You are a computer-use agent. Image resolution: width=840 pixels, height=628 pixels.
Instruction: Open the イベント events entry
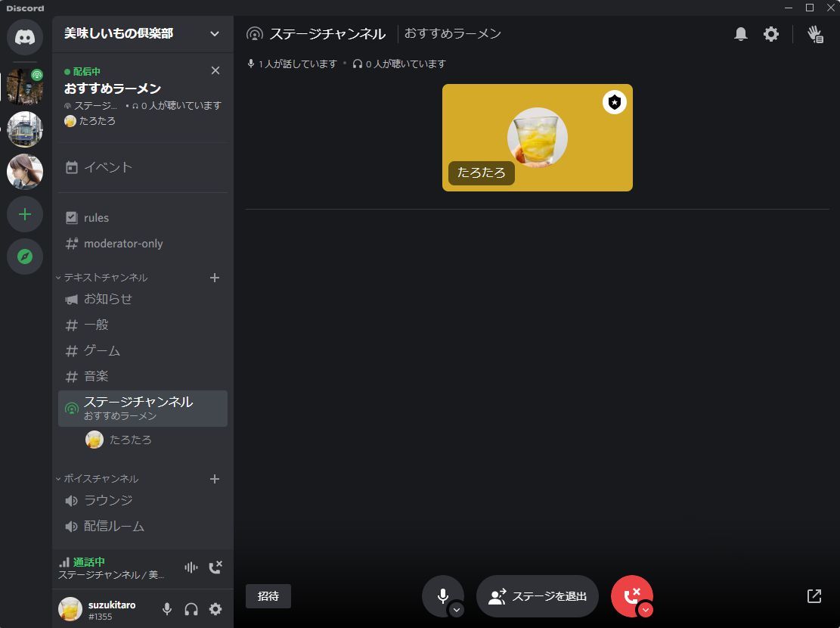[142, 167]
